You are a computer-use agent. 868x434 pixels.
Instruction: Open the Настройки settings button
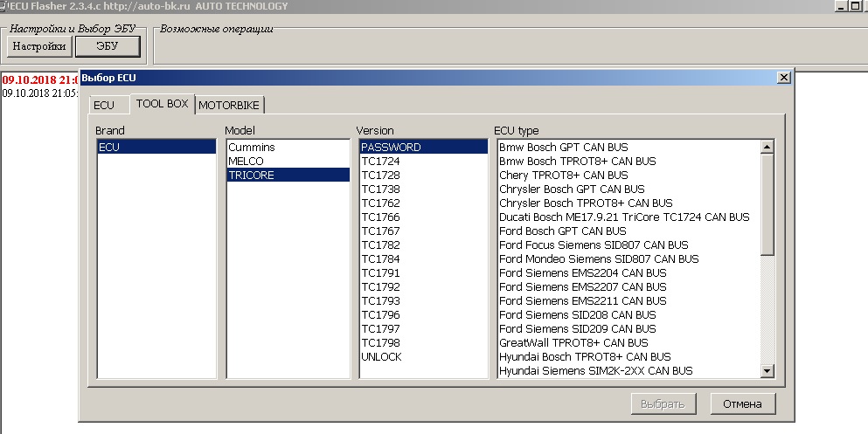tap(39, 46)
